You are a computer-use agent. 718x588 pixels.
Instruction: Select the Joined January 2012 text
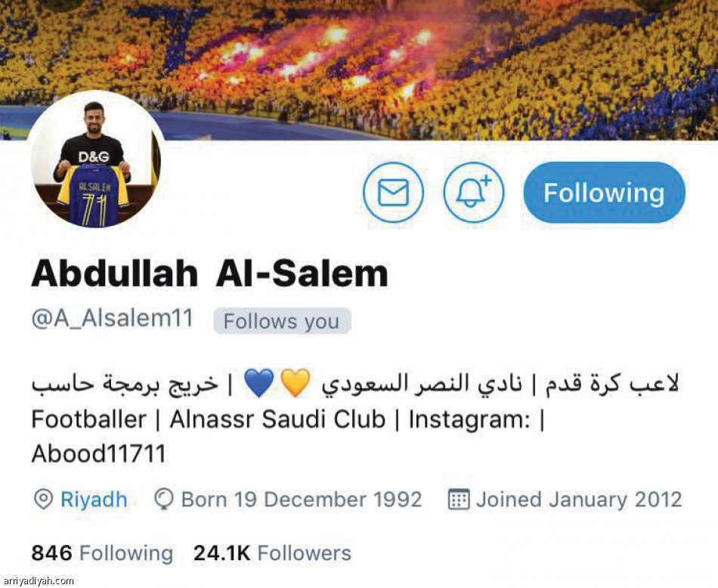(579, 499)
